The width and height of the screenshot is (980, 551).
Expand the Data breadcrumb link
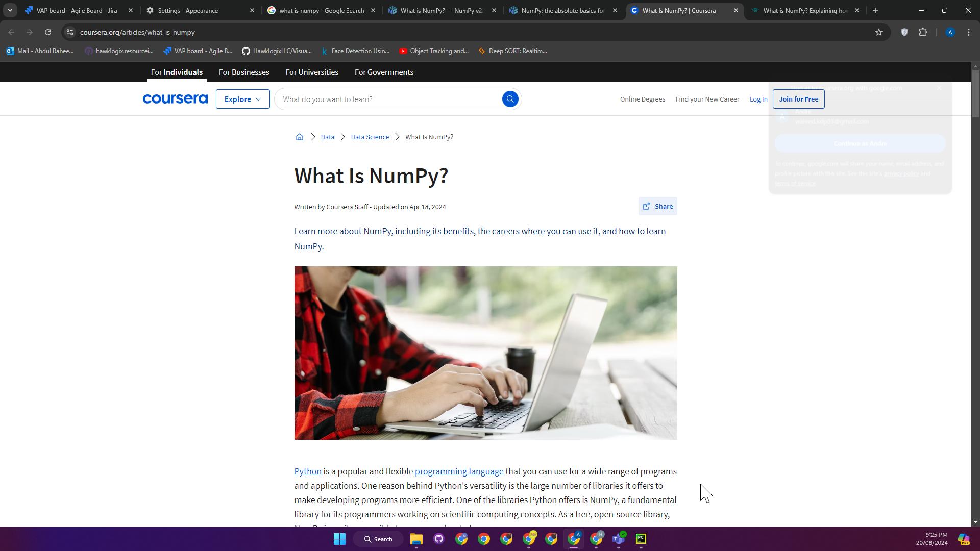(327, 137)
